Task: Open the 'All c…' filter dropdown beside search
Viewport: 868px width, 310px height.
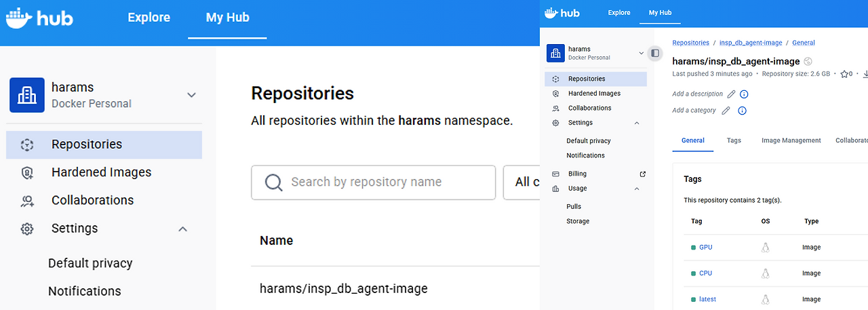Action: coord(521,182)
